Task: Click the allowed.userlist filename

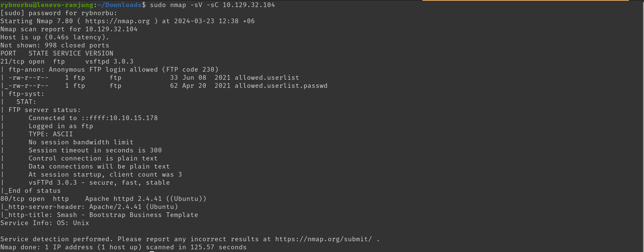Action: pyautogui.click(x=267, y=78)
